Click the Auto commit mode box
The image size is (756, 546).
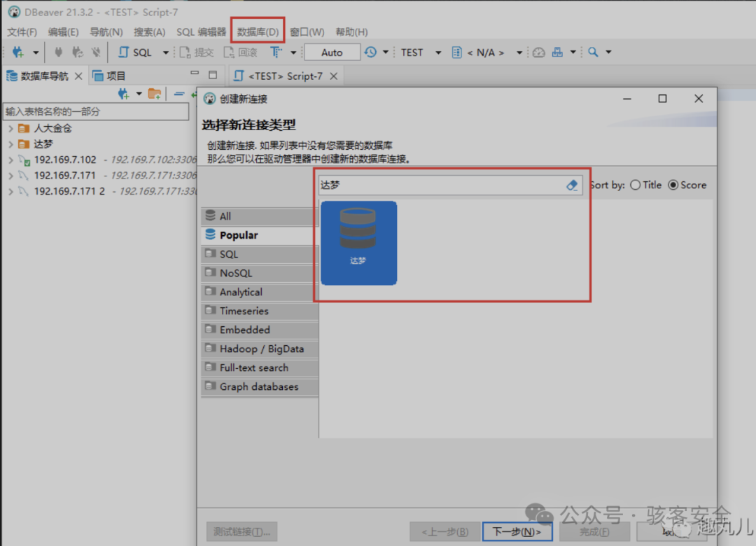click(x=332, y=52)
